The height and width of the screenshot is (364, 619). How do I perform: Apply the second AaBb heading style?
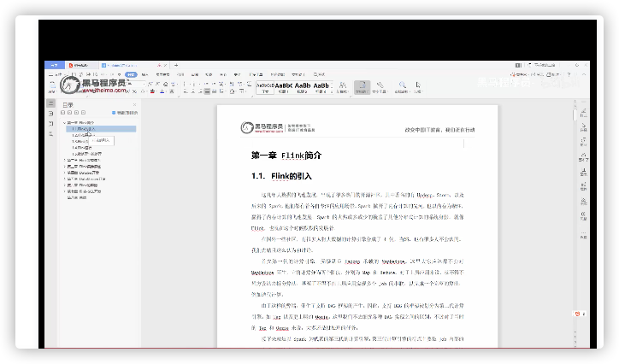click(303, 87)
